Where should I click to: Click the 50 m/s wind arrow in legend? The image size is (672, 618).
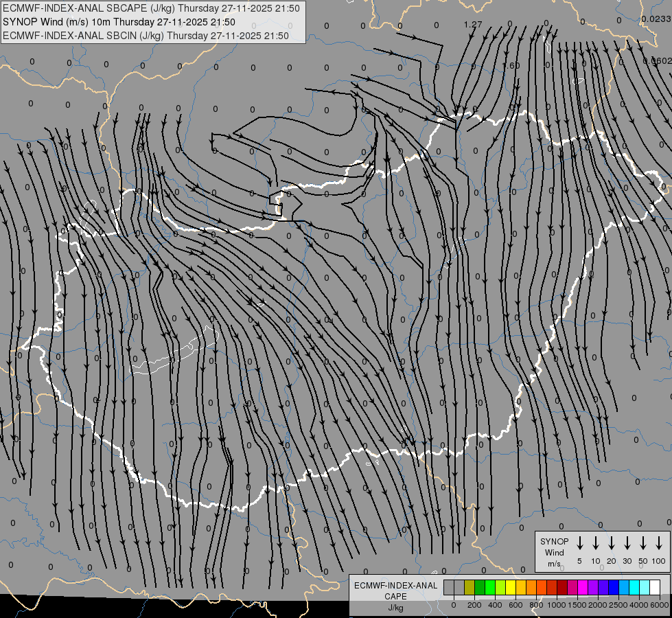click(643, 542)
